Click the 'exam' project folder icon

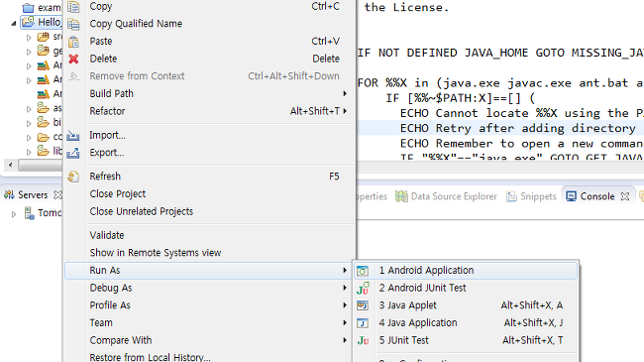pyautogui.click(x=29, y=7)
